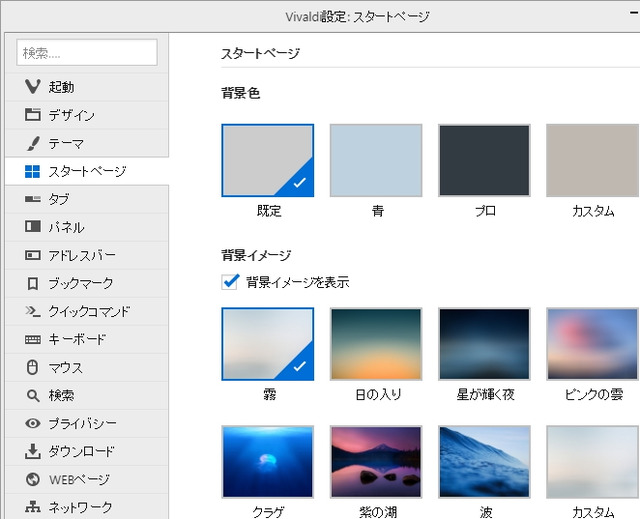The image size is (640, 519).
Task: Open パネル settings page
Action: coord(87,227)
